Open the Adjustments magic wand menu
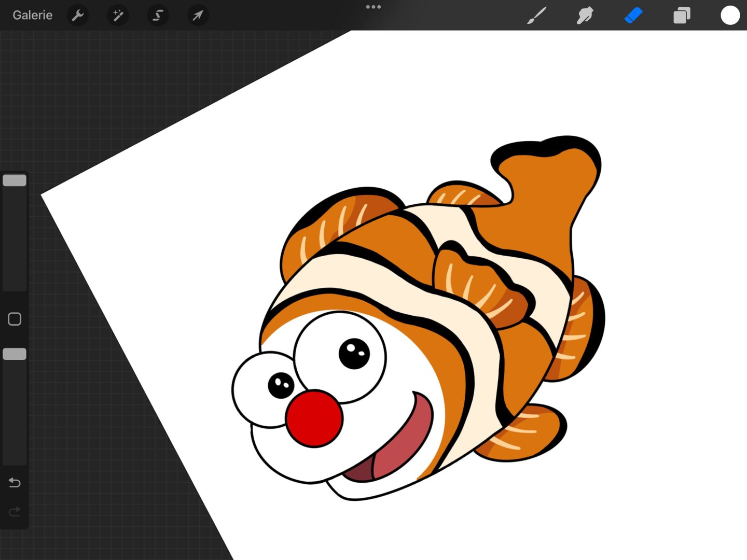Image resolution: width=747 pixels, height=560 pixels. [118, 16]
